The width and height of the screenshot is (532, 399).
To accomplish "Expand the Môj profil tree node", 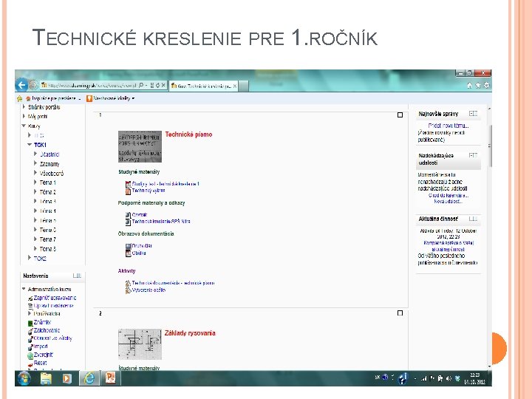I will [x=24, y=117].
